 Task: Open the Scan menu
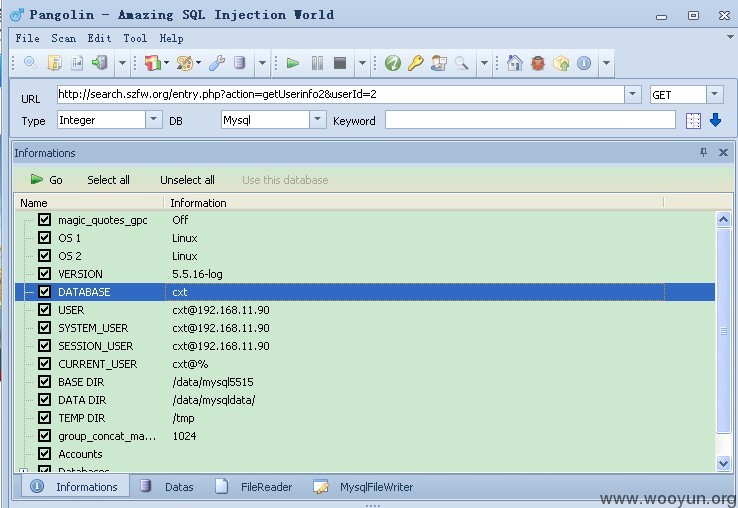[64, 38]
